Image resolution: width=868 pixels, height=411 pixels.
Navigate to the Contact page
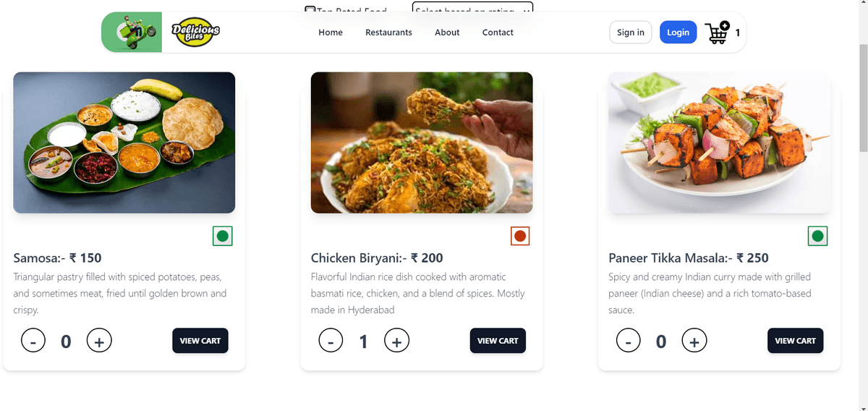pos(498,33)
